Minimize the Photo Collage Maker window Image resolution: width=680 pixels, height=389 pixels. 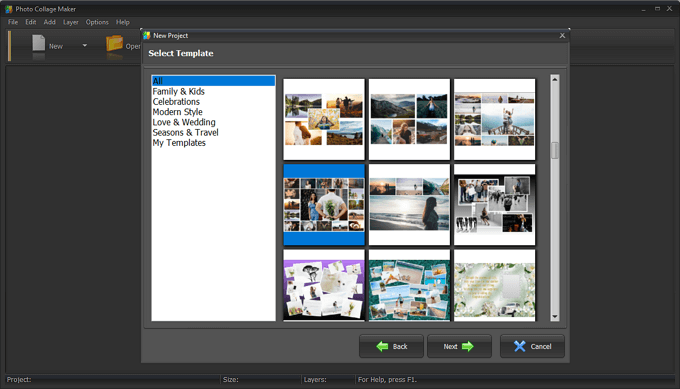[644, 9]
